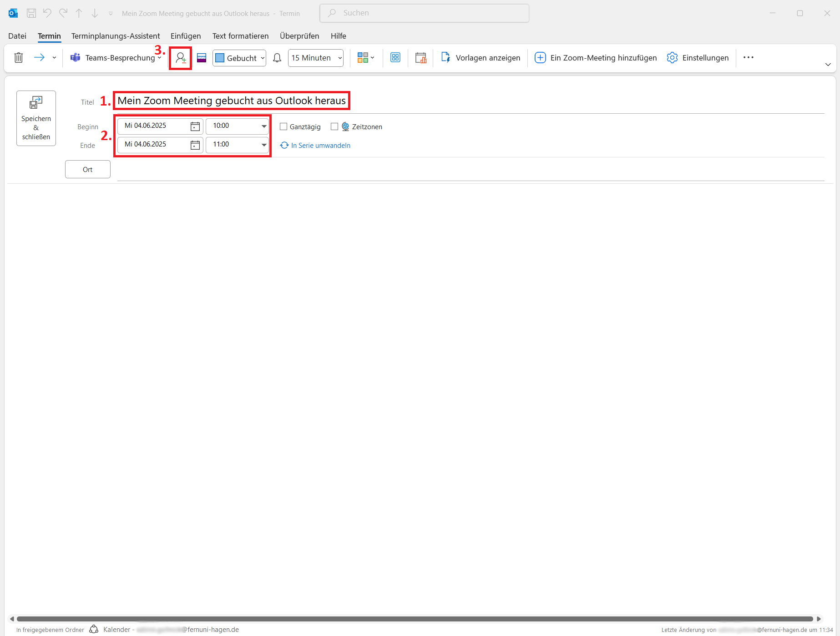Click the reminder bell icon
Image resolution: width=840 pixels, height=636 pixels.
pos(277,58)
